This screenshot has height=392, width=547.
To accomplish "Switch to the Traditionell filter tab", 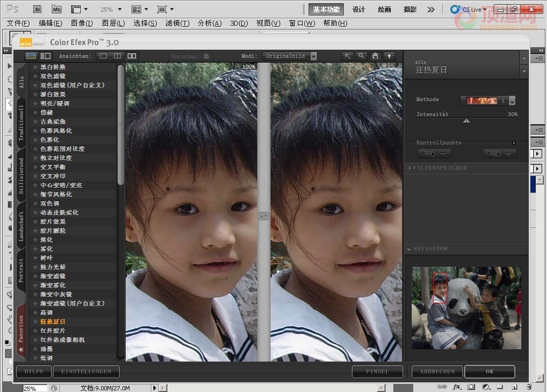I will coord(21,123).
